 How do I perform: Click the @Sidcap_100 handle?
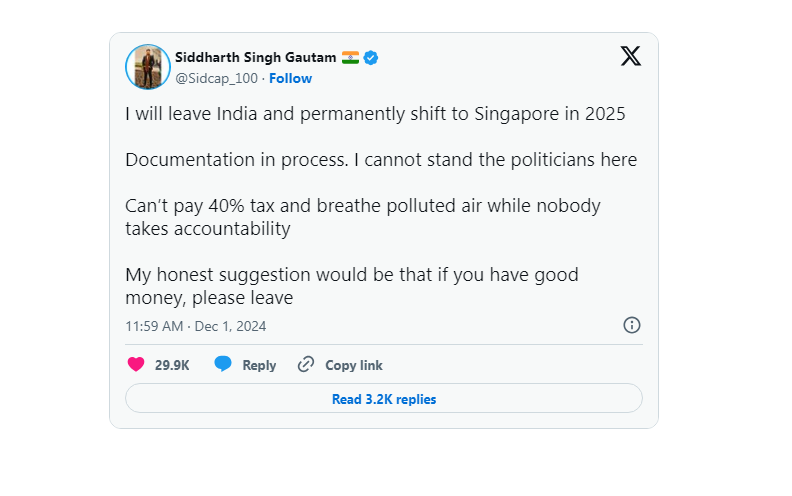click(216, 78)
